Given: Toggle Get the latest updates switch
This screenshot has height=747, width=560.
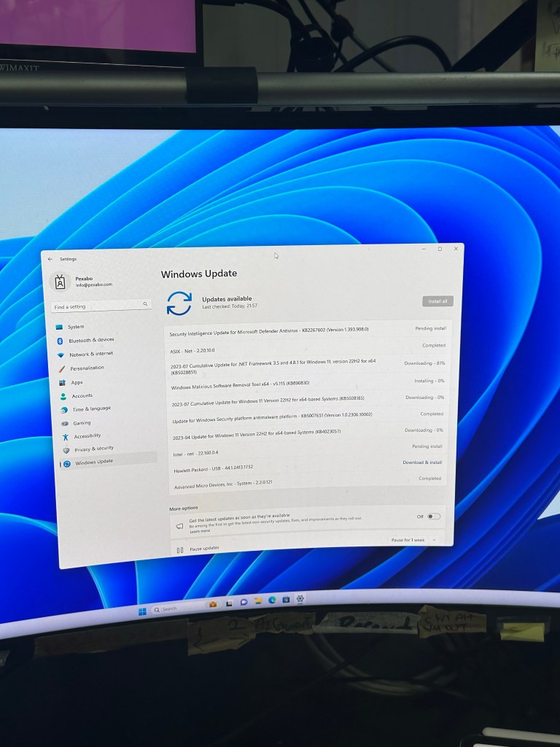Looking at the screenshot, I should pos(433,516).
